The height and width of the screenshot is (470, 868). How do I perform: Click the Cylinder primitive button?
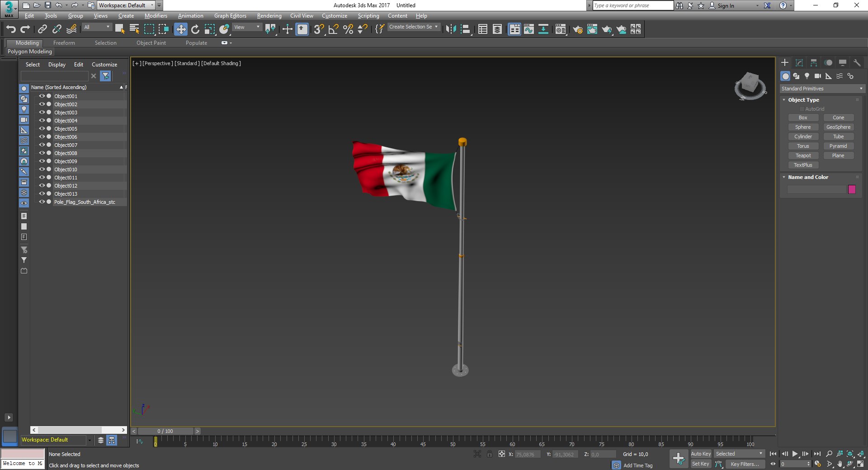pos(803,136)
